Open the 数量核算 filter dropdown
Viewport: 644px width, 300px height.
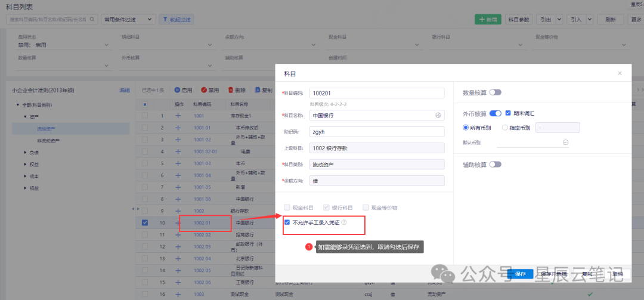(63, 66)
